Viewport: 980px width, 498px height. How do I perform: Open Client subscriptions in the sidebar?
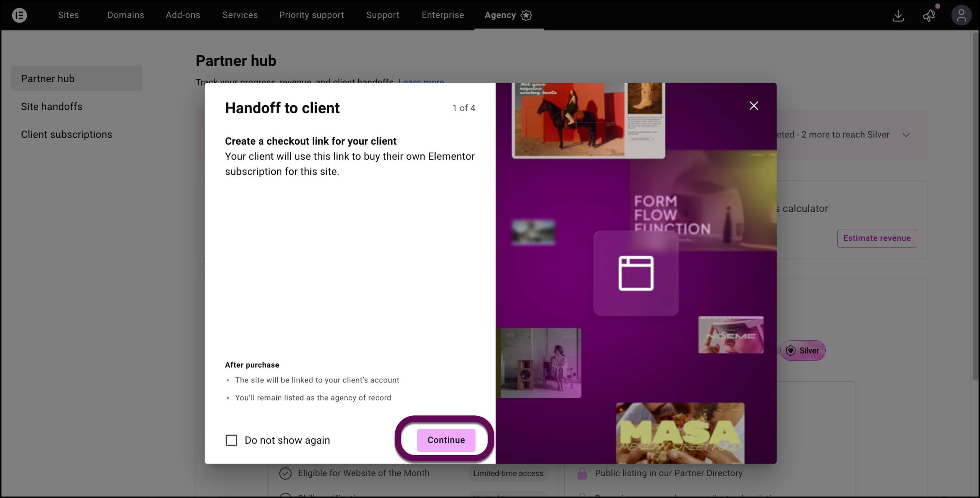[66, 134]
